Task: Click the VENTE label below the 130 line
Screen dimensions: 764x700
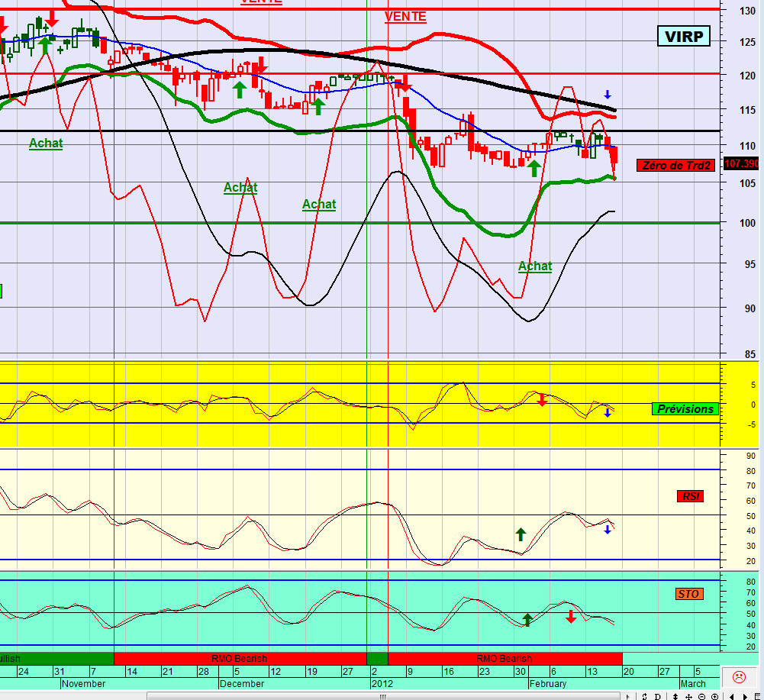Action: 405,17
